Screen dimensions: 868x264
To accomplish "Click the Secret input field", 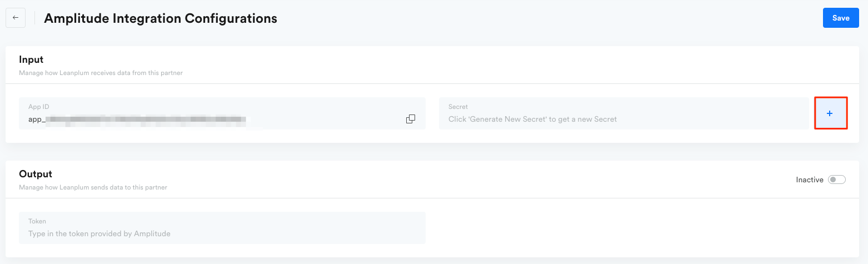I will tap(624, 113).
